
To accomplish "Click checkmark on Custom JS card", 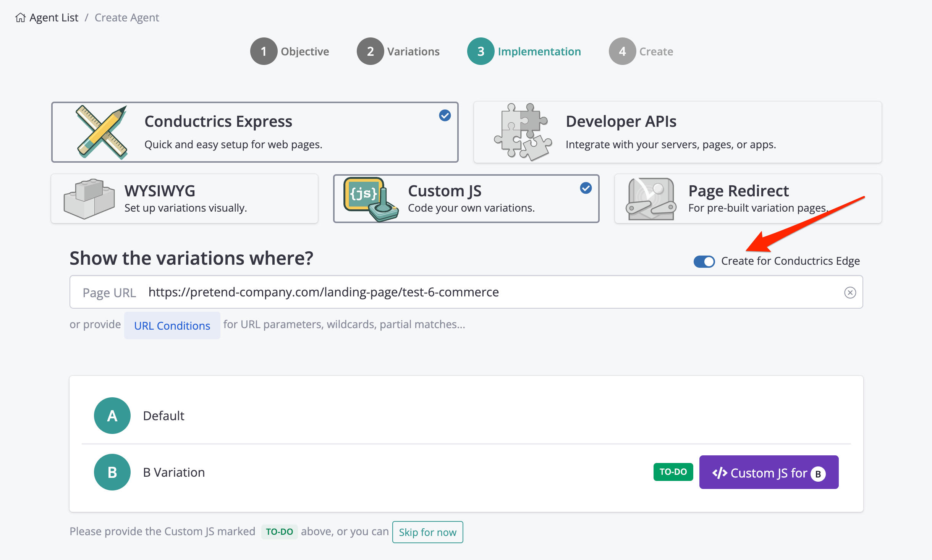I will pyautogui.click(x=586, y=188).
